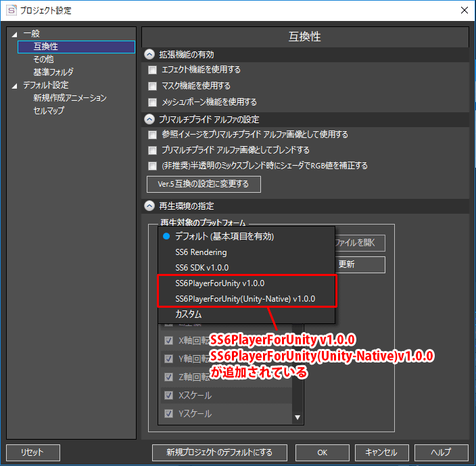
Task: Click the attribute list scroll down arrow
Action: (297, 417)
